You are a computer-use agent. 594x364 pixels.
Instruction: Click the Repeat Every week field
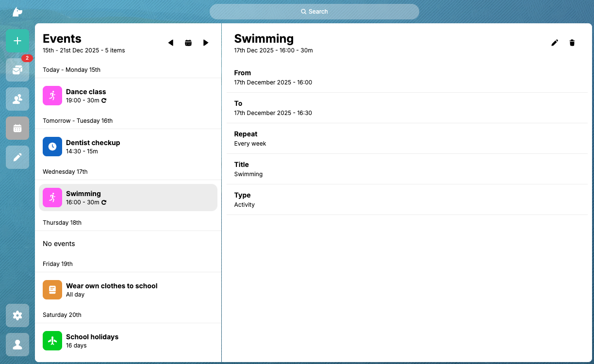click(x=407, y=138)
